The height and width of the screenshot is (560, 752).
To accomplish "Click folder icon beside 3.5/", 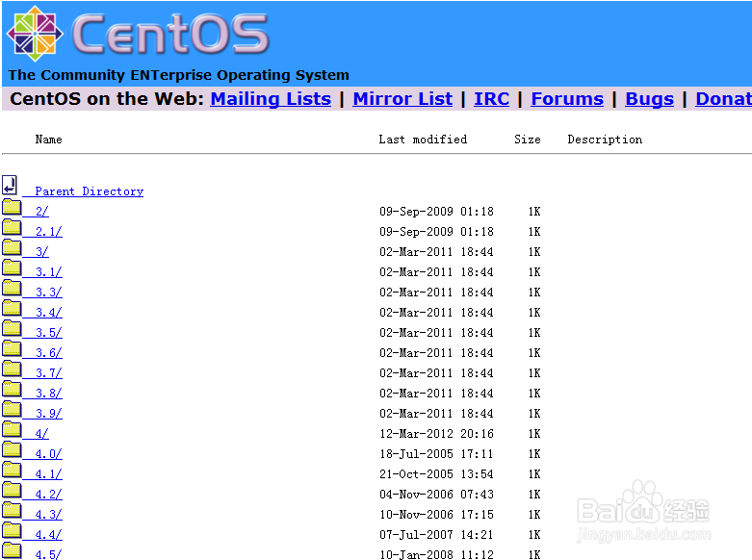I will (12, 328).
